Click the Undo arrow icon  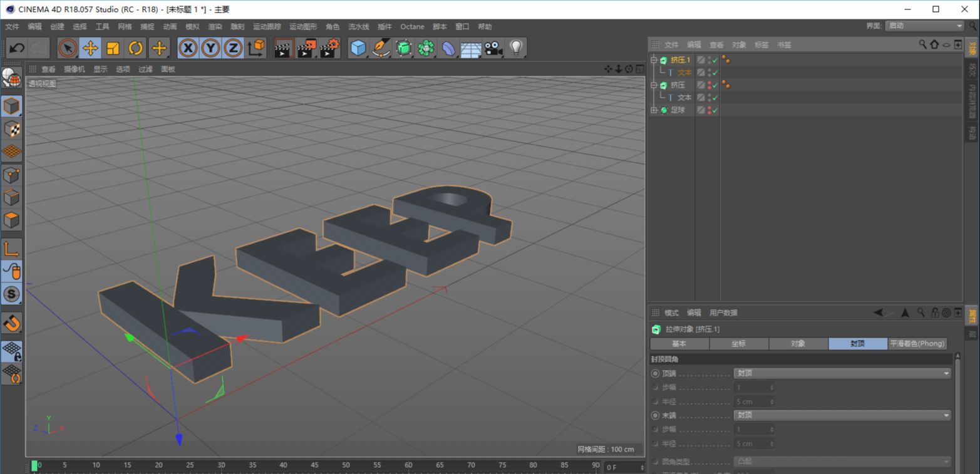(x=17, y=48)
